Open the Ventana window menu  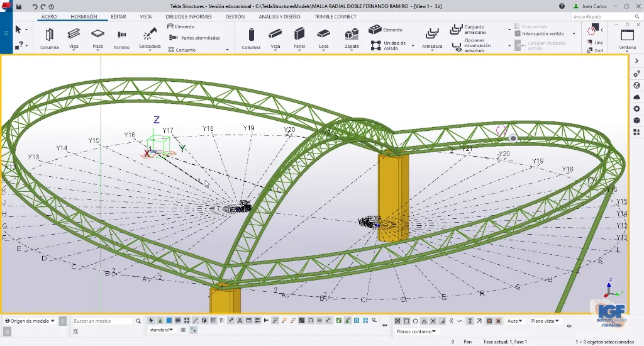coord(627,40)
